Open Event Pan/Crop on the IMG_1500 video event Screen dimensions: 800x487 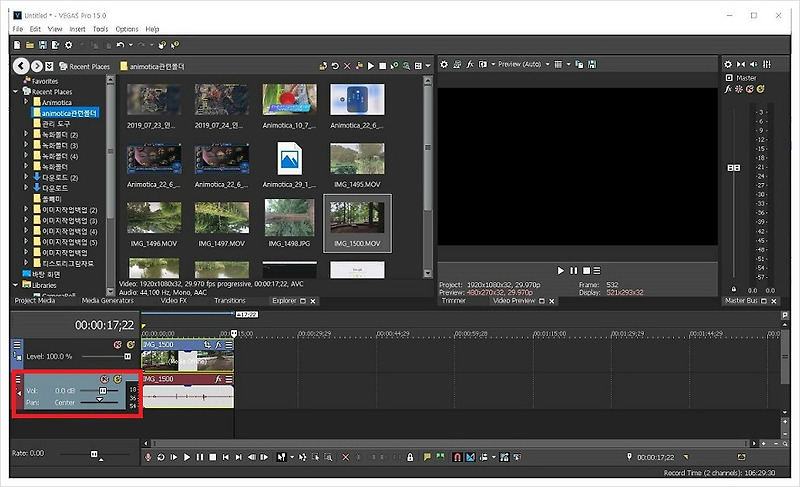click(x=207, y=345)
